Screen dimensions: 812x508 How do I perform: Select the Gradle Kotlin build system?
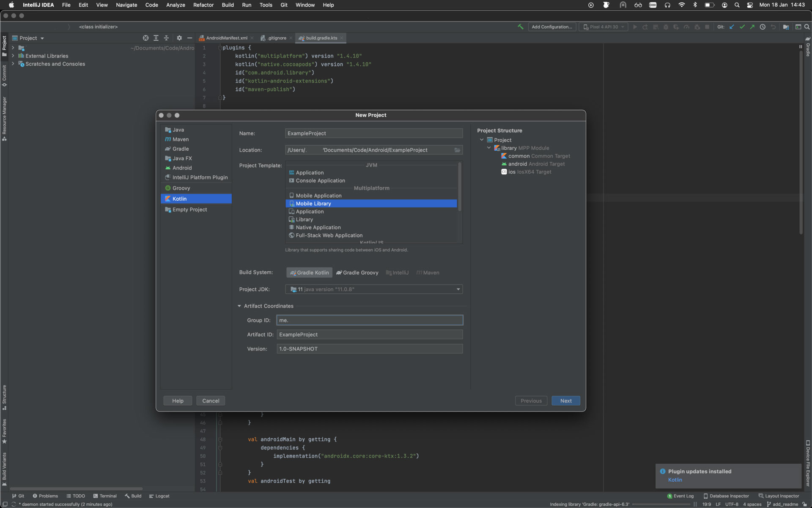pos(309,273)
